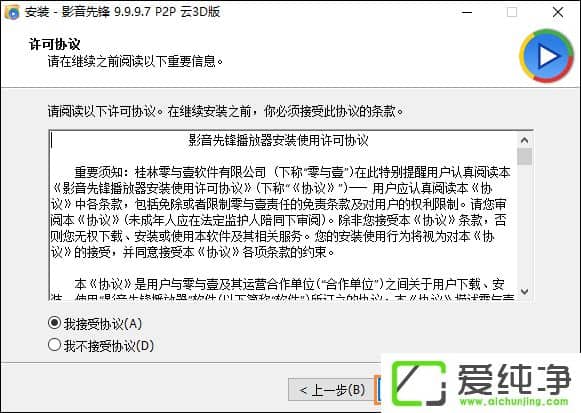Click the 爱纯净 watermark text
The height and width of the screenshot is (413, 581).
coord(514,379)
